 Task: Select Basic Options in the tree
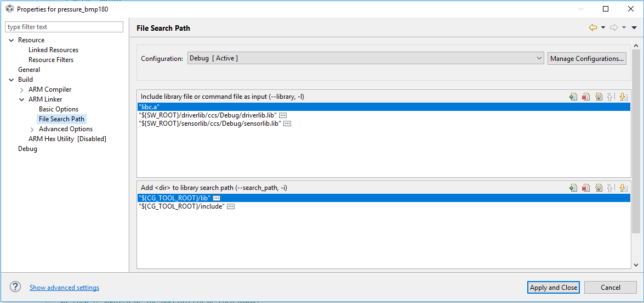[59, 109]
